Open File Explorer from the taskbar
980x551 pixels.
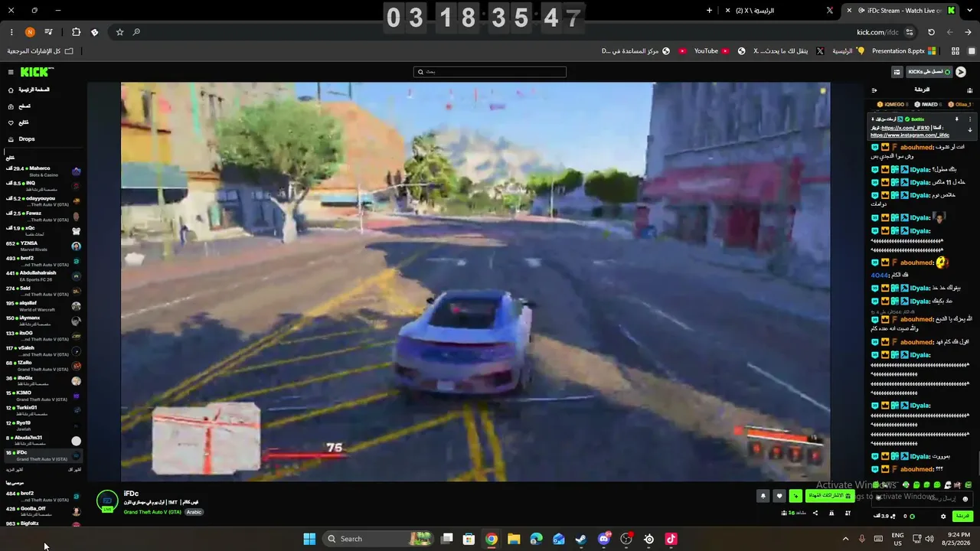point(514,539)
